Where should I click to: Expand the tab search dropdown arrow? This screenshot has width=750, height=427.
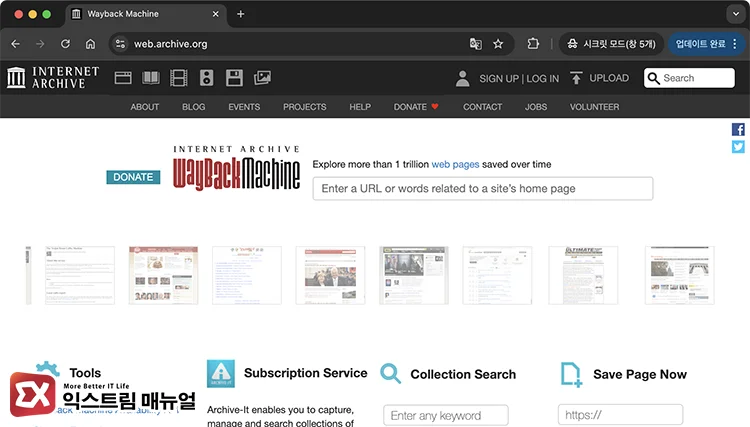click(x=736, y=14)
